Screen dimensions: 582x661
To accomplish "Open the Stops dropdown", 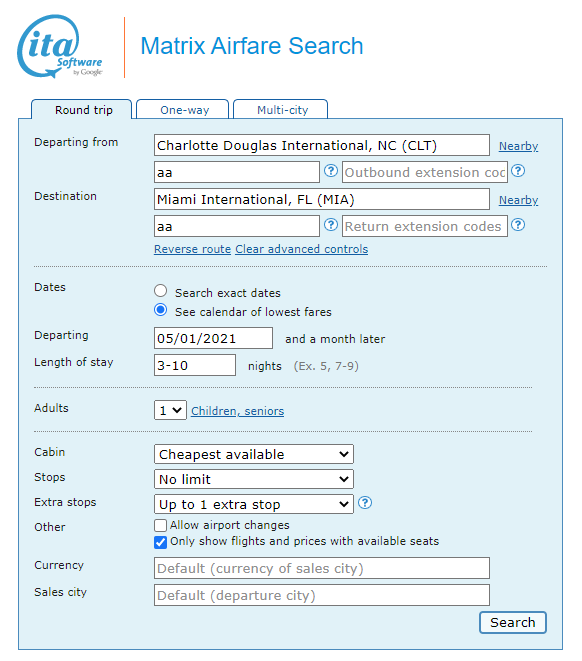I will point(254,479).
